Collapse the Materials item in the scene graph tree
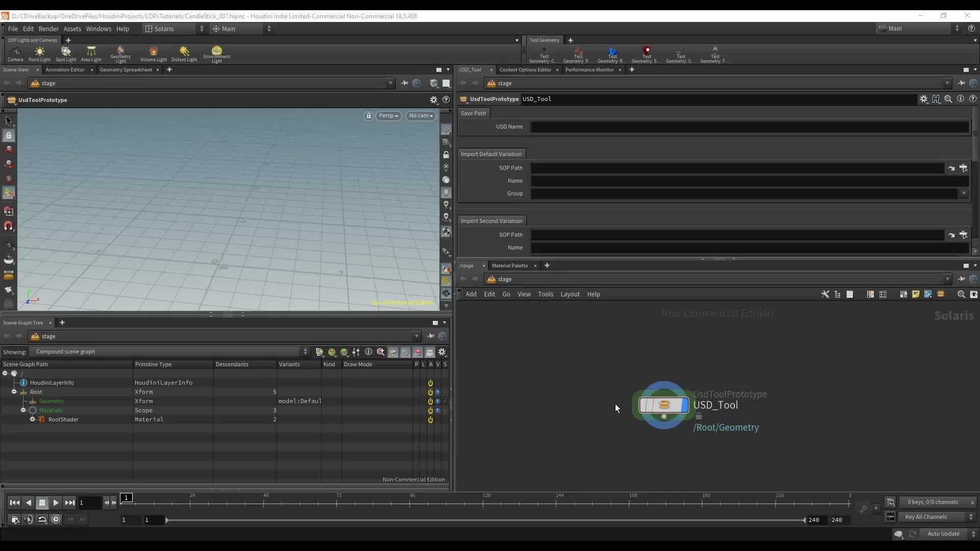980x551 pixels. coord(23,410)
